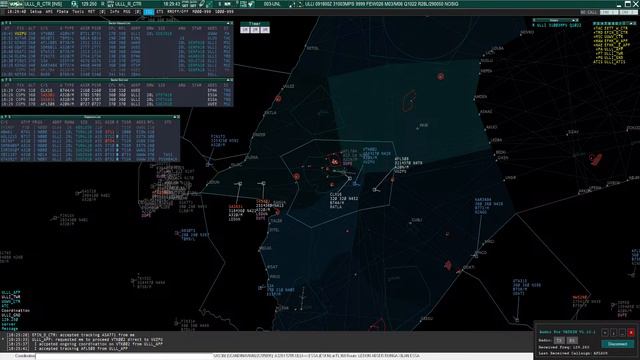Collapse the Sector Inbound List panel
The image size is (640, 360).
point(228,23)
